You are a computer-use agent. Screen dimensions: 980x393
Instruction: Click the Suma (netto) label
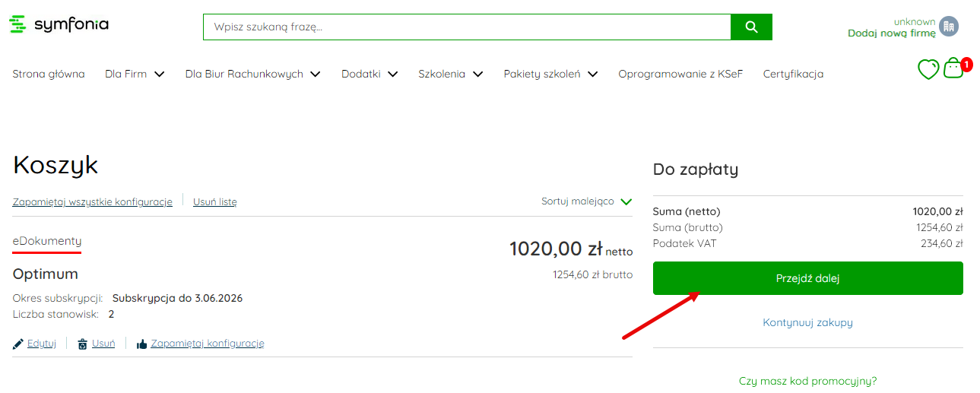point(687,211)
